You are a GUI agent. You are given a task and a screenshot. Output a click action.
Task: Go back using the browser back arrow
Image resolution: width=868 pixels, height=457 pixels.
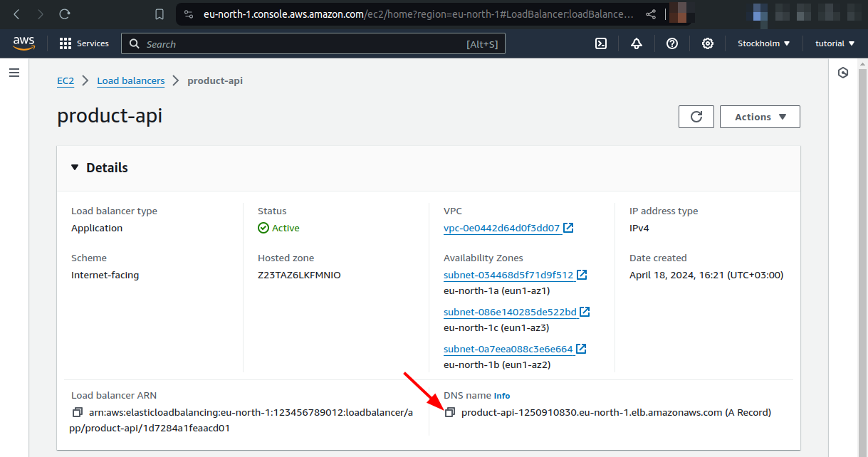point(16,14)
